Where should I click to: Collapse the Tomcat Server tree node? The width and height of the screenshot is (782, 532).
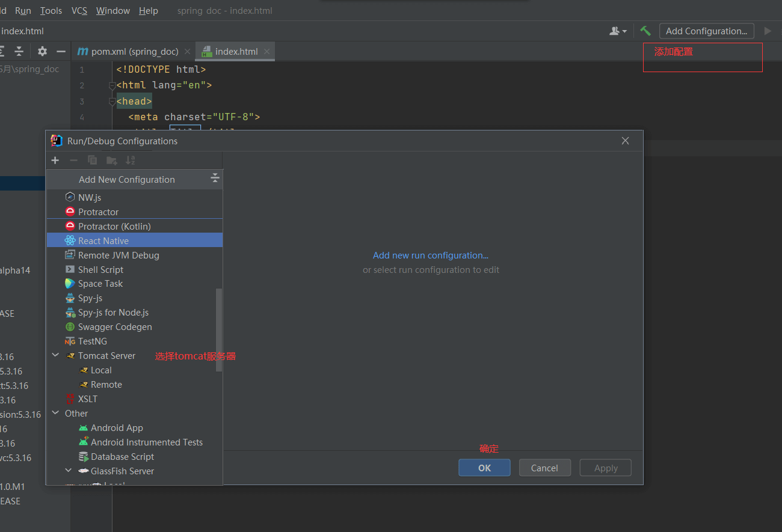55,355
